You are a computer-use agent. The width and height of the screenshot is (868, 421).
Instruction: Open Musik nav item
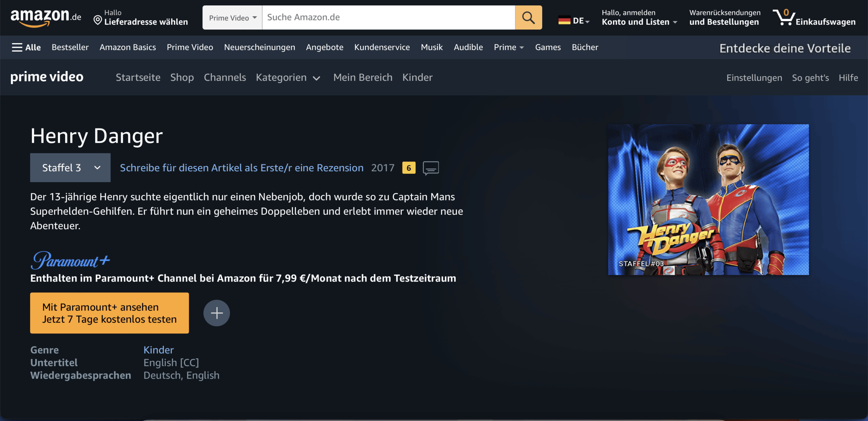point(432,47)
